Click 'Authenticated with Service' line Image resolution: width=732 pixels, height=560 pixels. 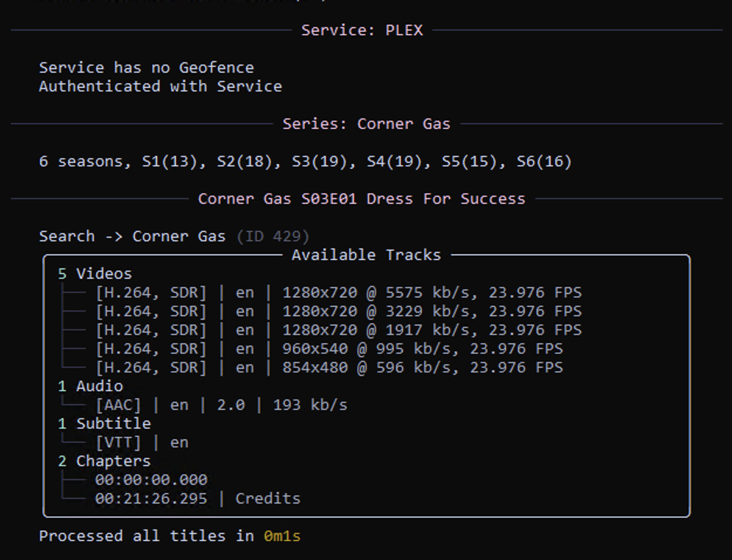[160, 87]
